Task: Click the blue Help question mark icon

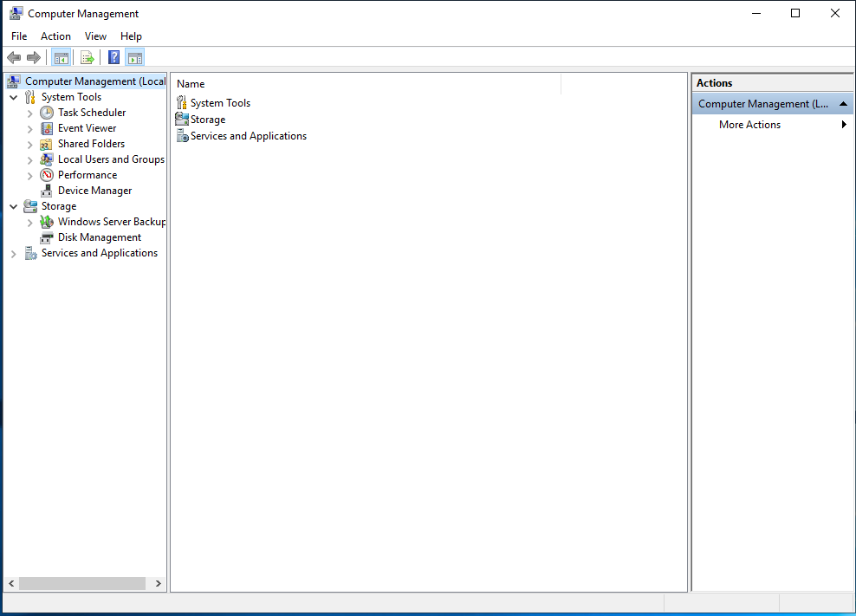Action: pos(113,58)
